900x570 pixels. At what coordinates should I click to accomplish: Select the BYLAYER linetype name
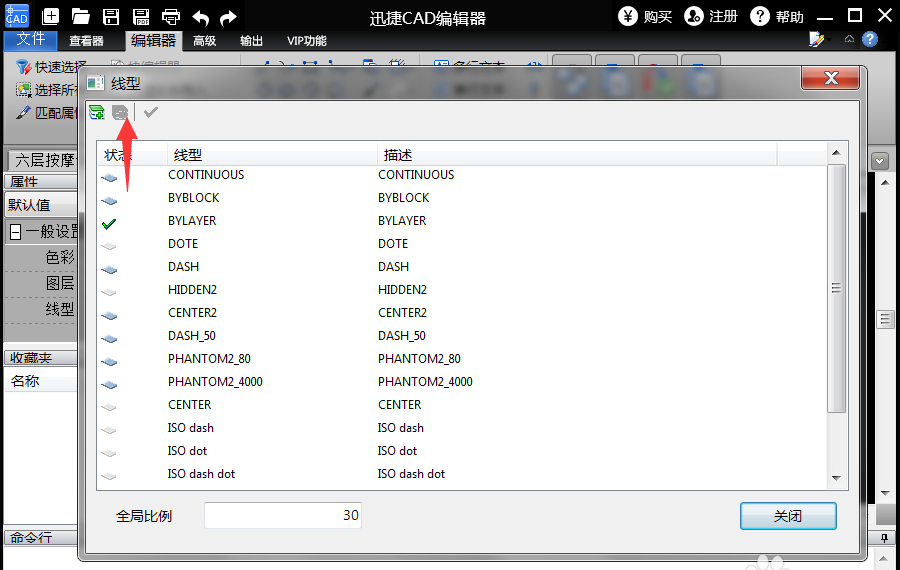[192, 220]
